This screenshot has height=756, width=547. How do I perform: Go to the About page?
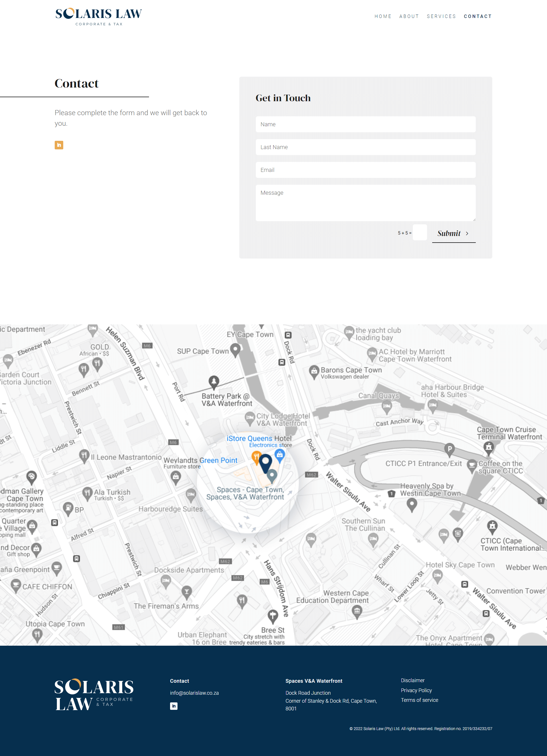click(409, 16)
